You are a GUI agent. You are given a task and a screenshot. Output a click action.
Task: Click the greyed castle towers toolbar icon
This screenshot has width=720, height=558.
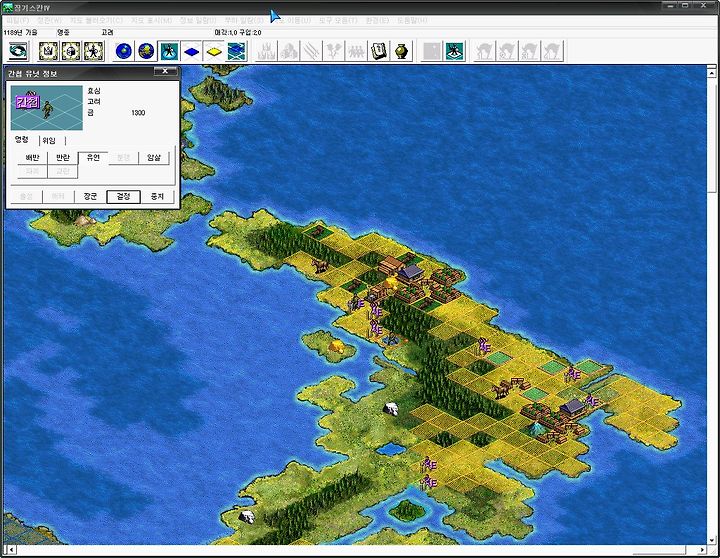click(266, 51)
